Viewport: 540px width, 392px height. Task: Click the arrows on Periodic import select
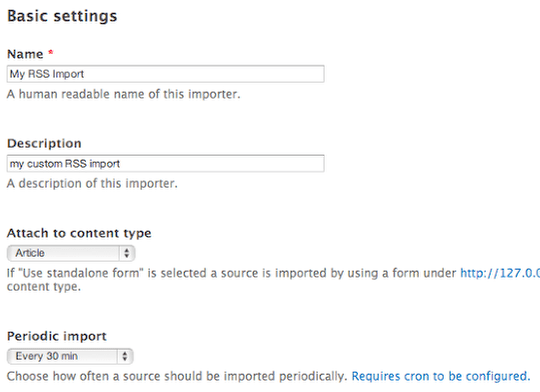125,356
